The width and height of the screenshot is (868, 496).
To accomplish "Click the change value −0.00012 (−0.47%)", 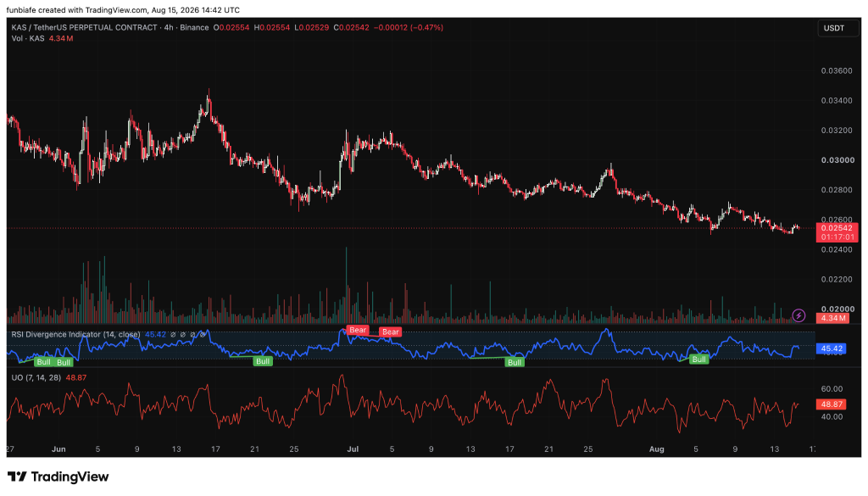I will 409,27.
